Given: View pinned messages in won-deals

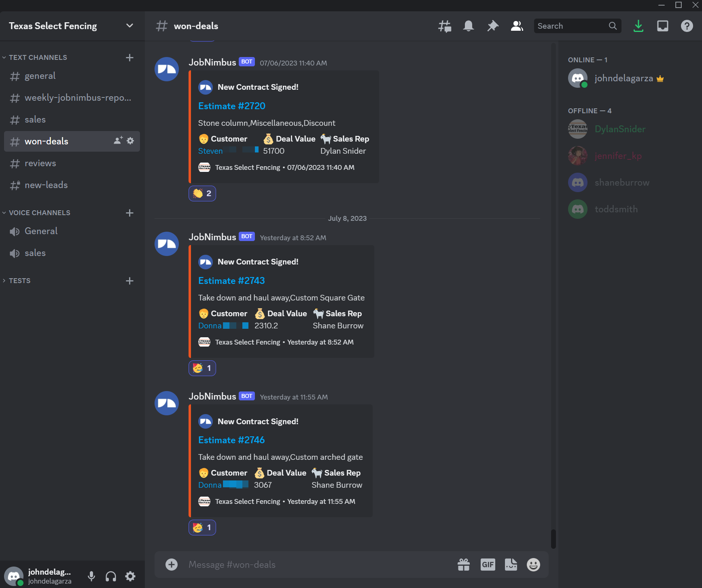Looking at the screenshot, I should point(492,25).
